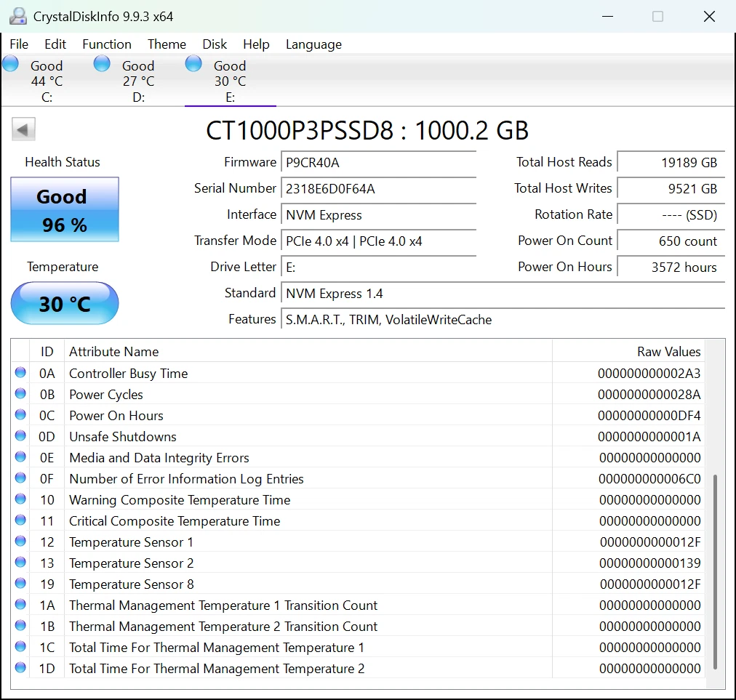The image size is (736, 700).
Task: Click Power On Hours value 3572 hours
Action: point(671,267)
